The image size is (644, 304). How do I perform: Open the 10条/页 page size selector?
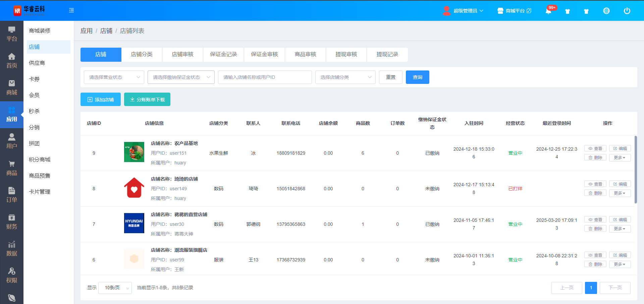click(115, 288)
